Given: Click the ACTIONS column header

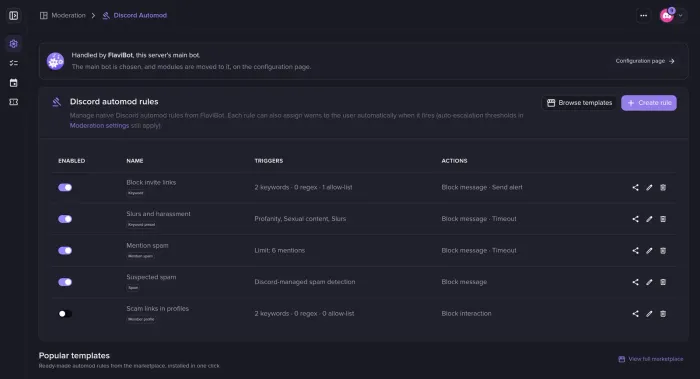Looking at the screenshot, I should click(454, 161).
